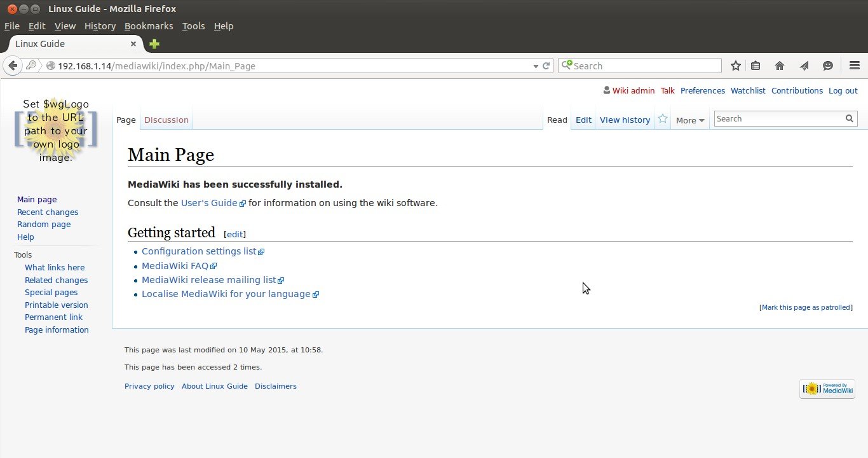868x458 pixels.
Task: Open Privacy policy footer link
Action: pos(149,386)
